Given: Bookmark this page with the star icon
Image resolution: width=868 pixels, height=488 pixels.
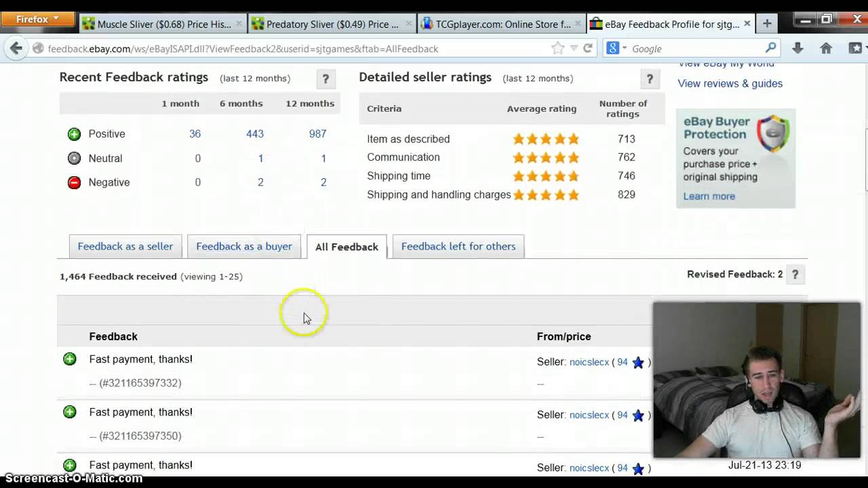Looking at the screenshot, I should pyautogui.click(x=557, y=49).
